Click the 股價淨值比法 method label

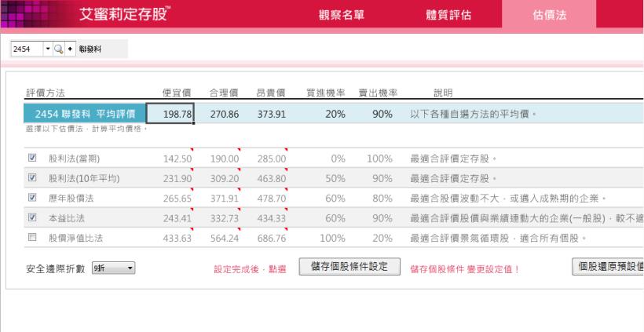point(75,238)
